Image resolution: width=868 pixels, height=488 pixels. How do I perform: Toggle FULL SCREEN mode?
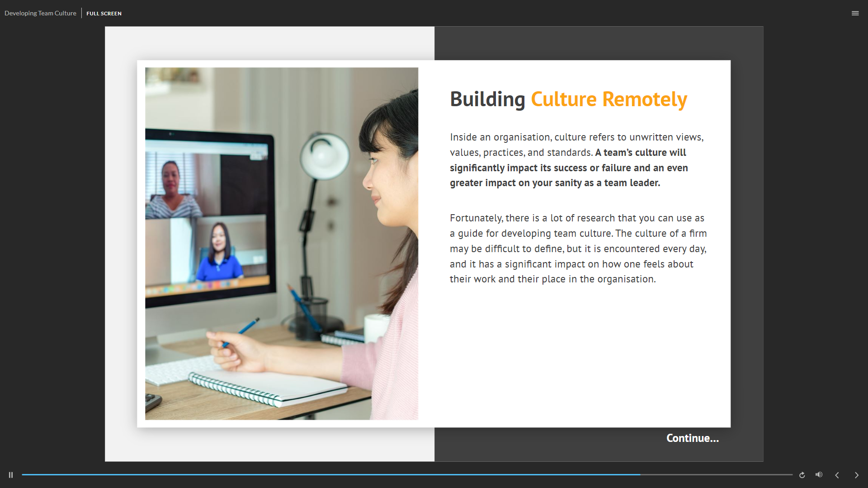click(104, 14)
